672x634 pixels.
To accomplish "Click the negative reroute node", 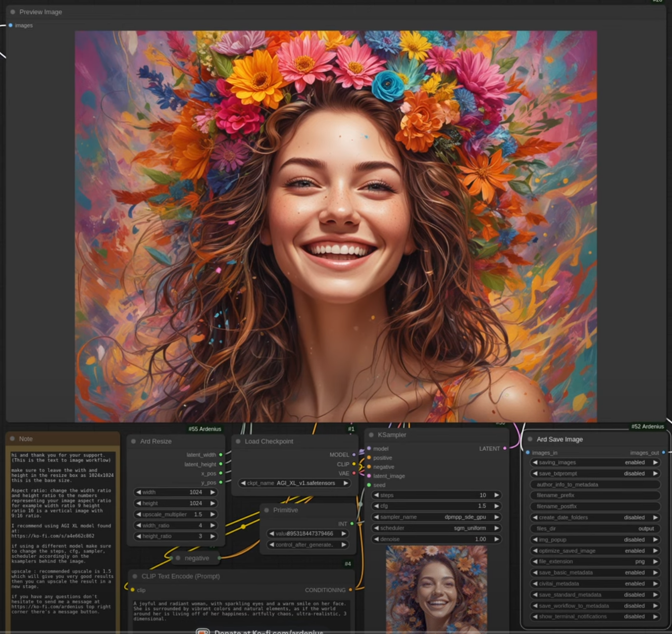I will (196, 558).
